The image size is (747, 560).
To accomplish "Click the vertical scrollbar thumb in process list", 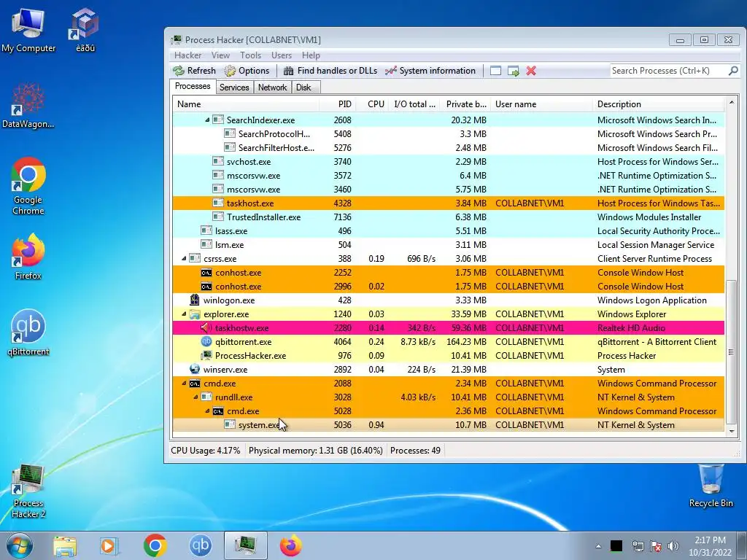I will 731,352.
